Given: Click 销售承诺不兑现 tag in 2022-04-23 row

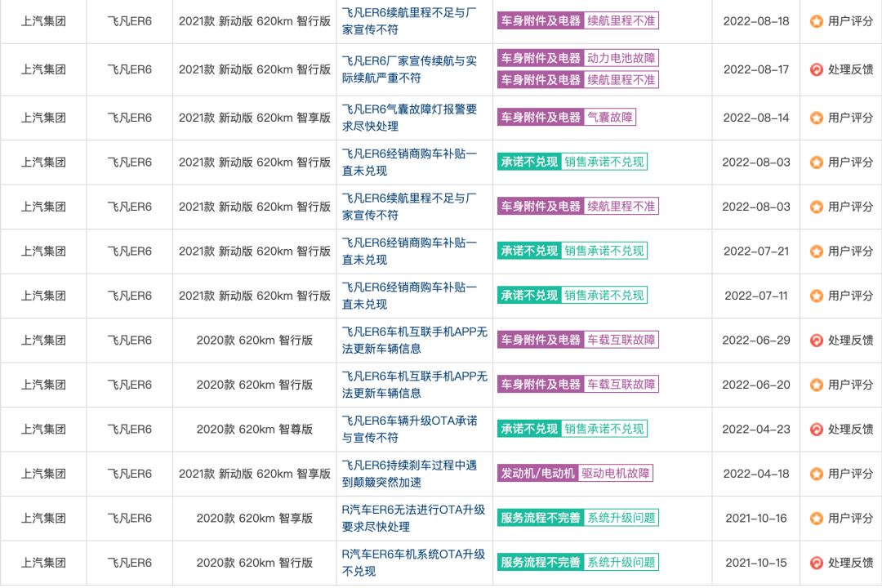Looking at the screenshot, I should coord(604,429).
